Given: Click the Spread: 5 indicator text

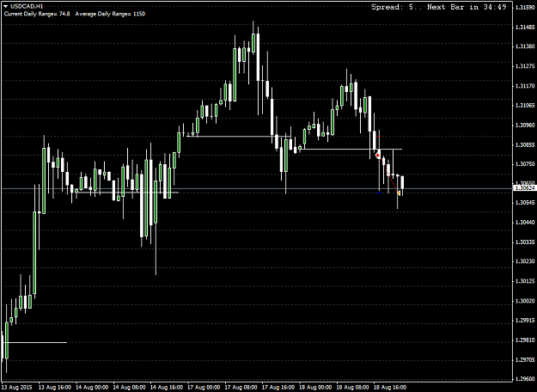Looking at the screenshot, I should click(394, 7).
